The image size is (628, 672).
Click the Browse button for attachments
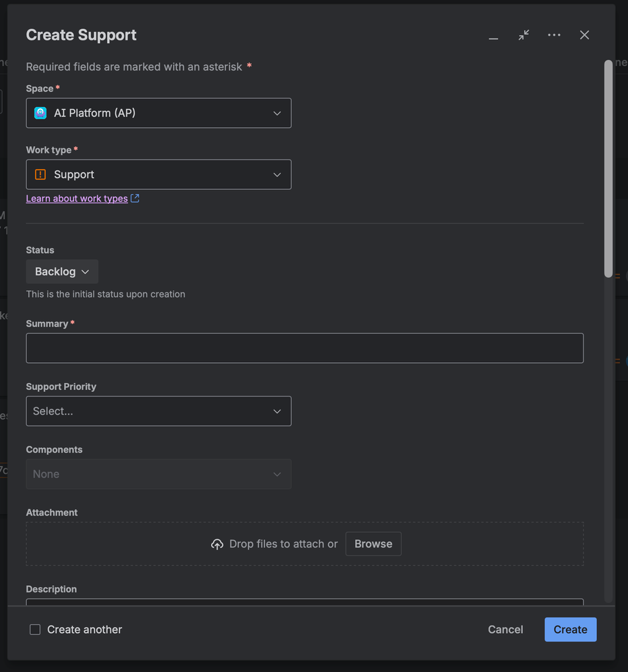coord(373,544)
